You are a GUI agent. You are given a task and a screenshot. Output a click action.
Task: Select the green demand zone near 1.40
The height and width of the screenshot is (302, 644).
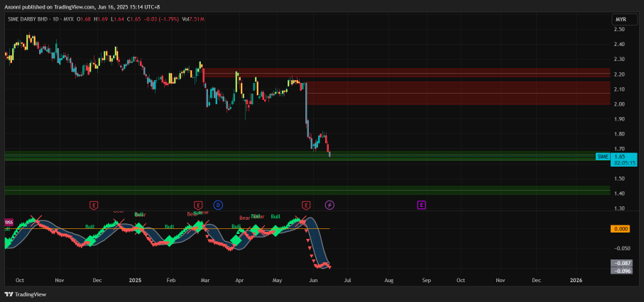(x=307, y=190)
